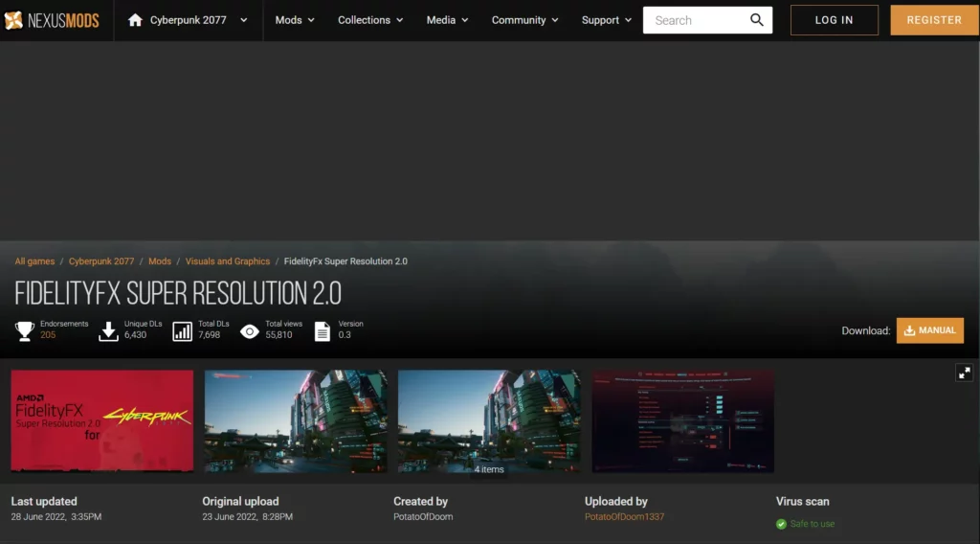Viewport: 980px width, 544px height.
Task: Click the search magnifying glass icon
Action: [x=757, y=20]
